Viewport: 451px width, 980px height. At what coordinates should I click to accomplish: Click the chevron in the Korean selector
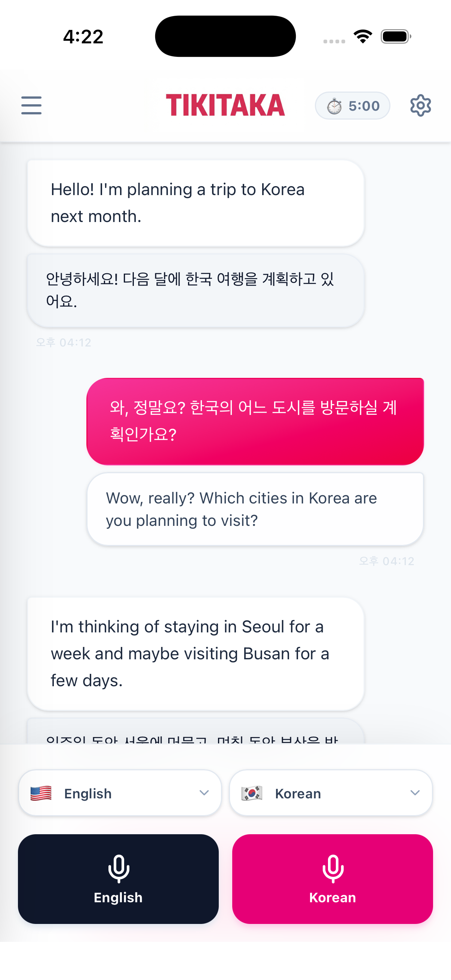pyautogui.click(x=415, y=793)
